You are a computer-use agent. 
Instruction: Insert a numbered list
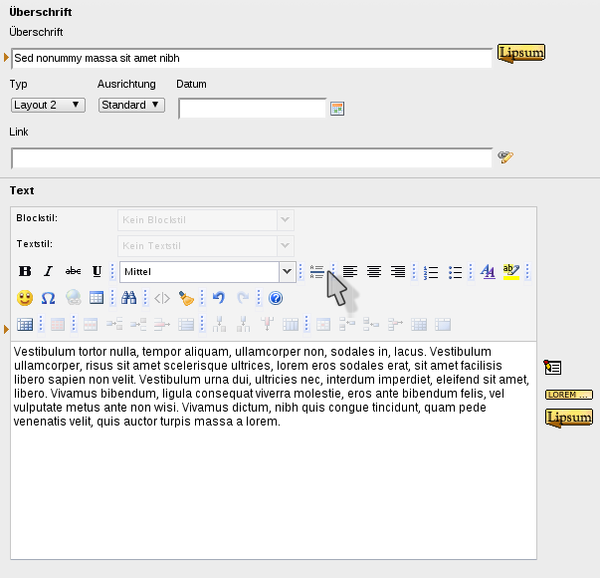(432, 271)
